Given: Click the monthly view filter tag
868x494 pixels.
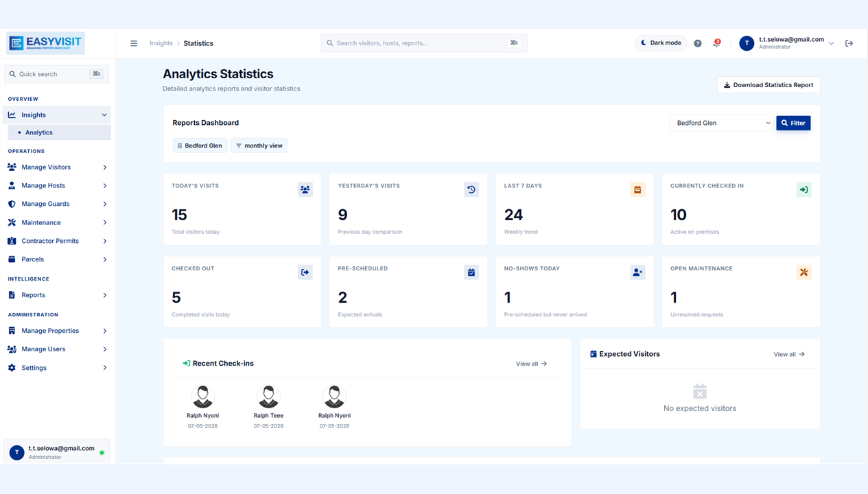Looking at the screenshot, I should point(259,145).
